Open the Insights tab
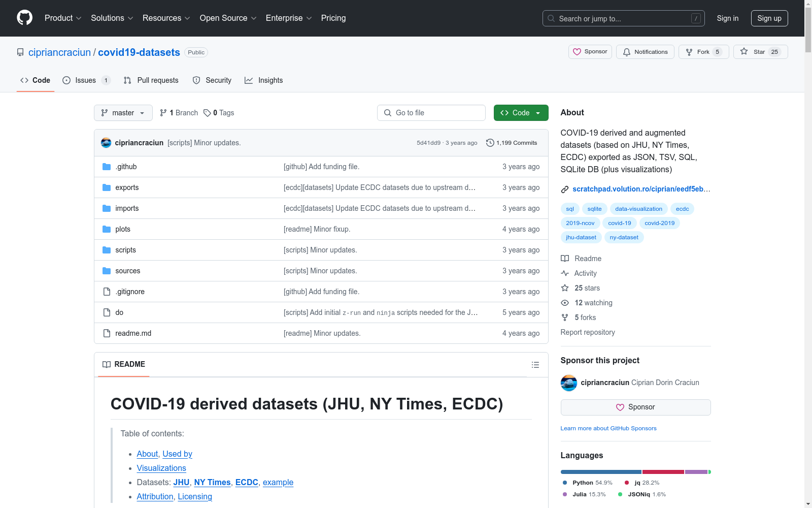Screen dimensions: 812x508 (264, 80)
